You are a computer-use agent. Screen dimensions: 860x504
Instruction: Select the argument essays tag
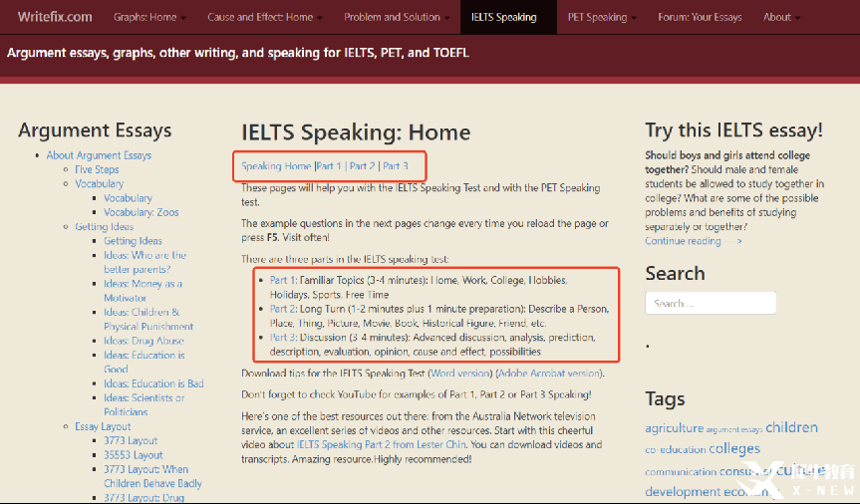(733, 429)
